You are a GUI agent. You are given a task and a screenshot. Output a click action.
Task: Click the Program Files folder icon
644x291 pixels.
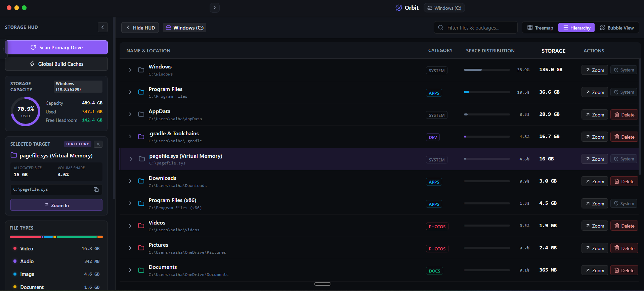click(x=141, y=92)
